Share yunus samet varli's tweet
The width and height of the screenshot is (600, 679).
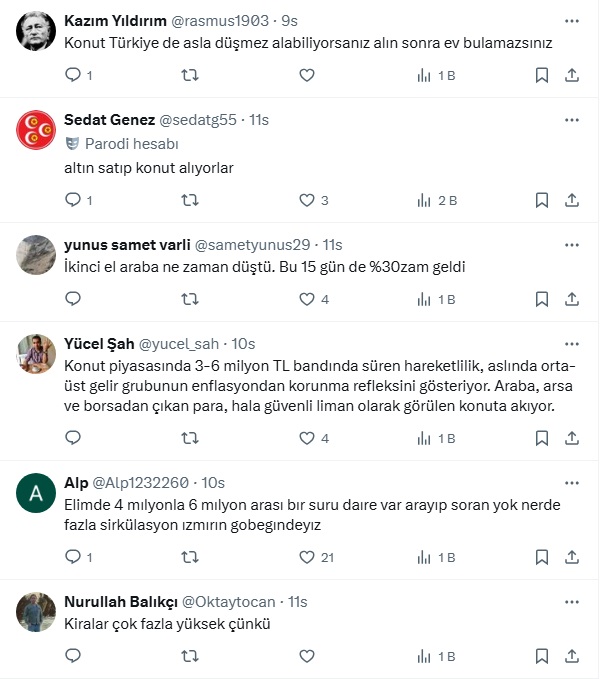pos(571,299)
